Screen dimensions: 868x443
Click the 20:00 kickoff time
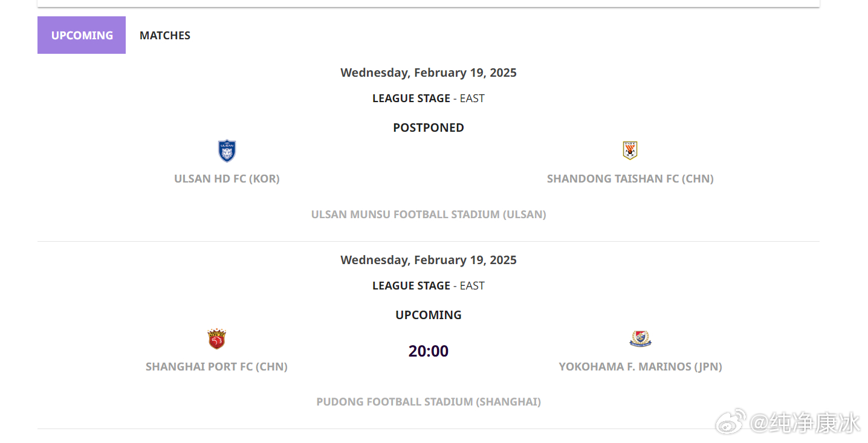click(429, 351)
